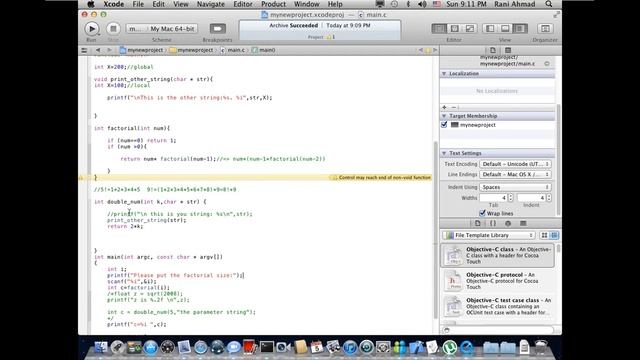Adjust the Indent width stepper

coord(549,198)
